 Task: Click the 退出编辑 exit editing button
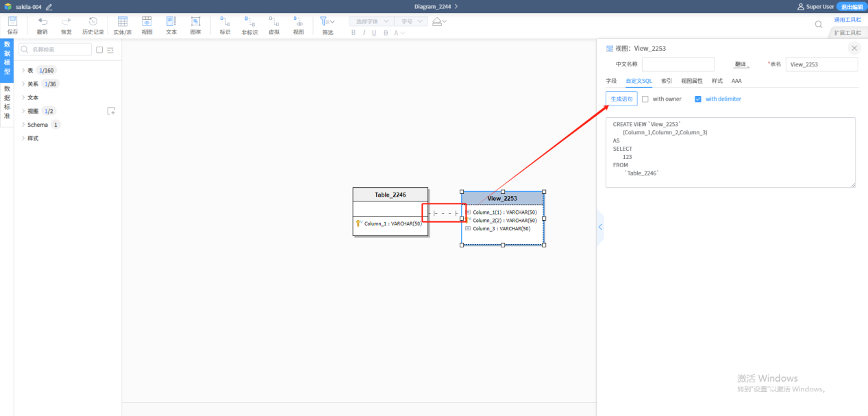tap(852, 6)
